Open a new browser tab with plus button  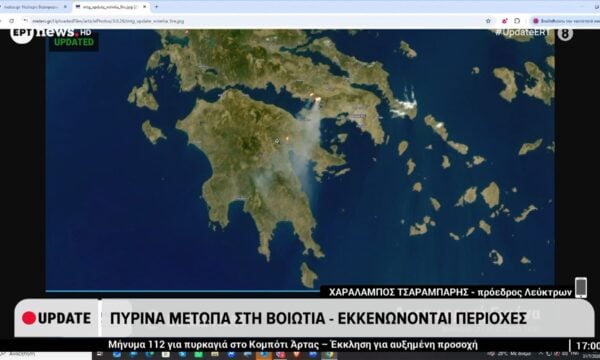[x=157, y=7]
